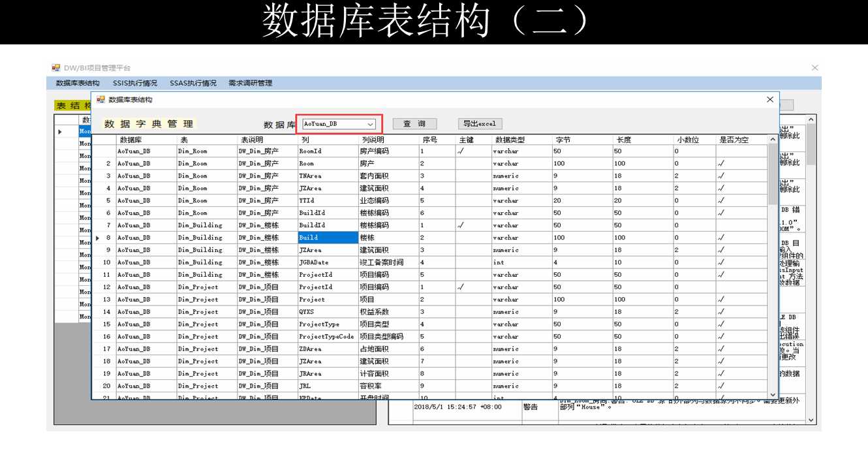Close the 数据库表结构 dialog window
The width and height of the screenshot is (868, 470).
click(x=770, y=100)
